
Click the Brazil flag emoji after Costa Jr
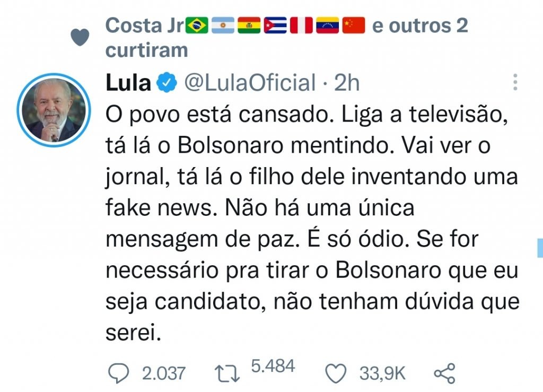tap(197, 25)
